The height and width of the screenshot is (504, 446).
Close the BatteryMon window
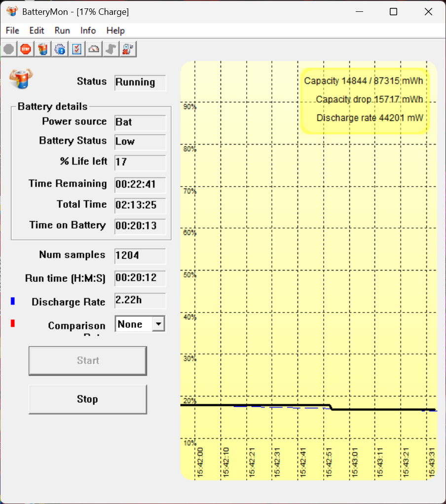pos(428,12)
